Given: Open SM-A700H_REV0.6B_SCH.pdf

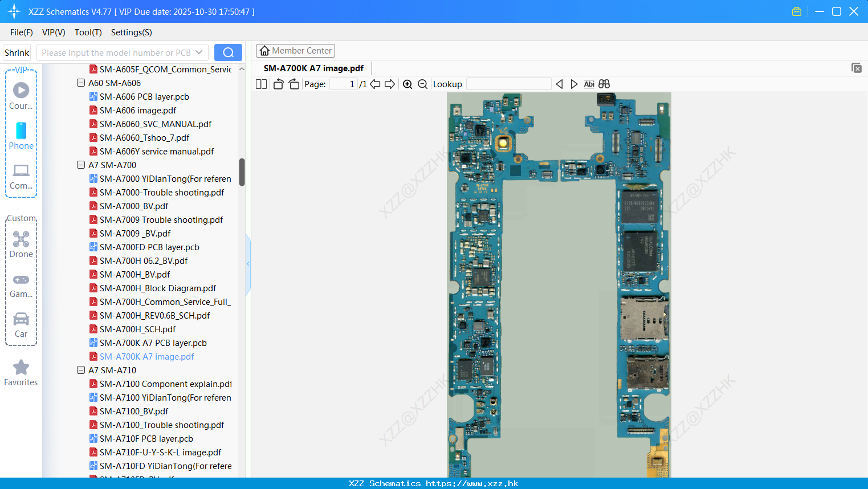Looking at the screenshot, I should click(x=154, y=316).
